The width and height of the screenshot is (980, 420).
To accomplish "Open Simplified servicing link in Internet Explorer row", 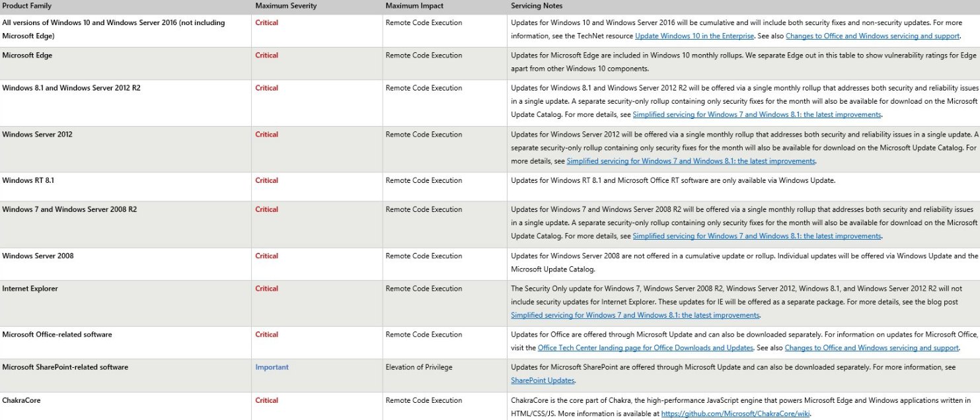I will click(635, 316).
